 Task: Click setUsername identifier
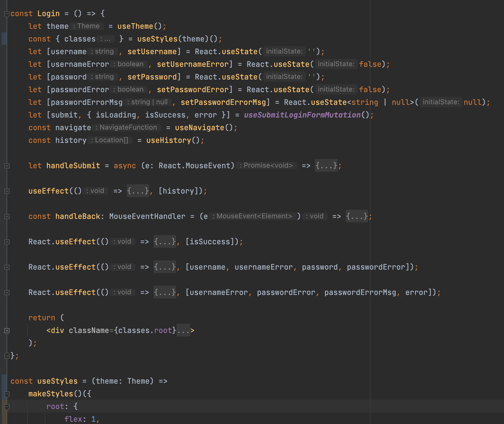(152, 52)
